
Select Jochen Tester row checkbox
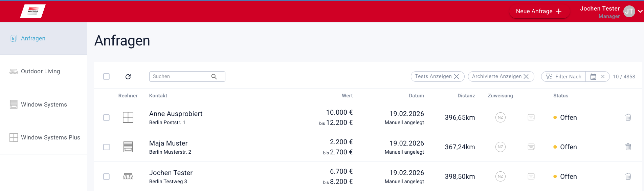(106, 176)
